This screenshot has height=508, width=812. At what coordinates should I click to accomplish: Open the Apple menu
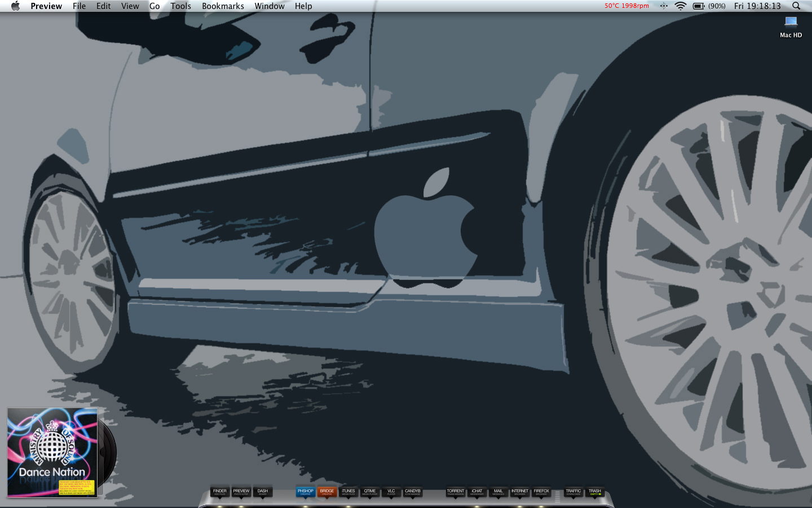pyautogui.click(x=15, y=6)
